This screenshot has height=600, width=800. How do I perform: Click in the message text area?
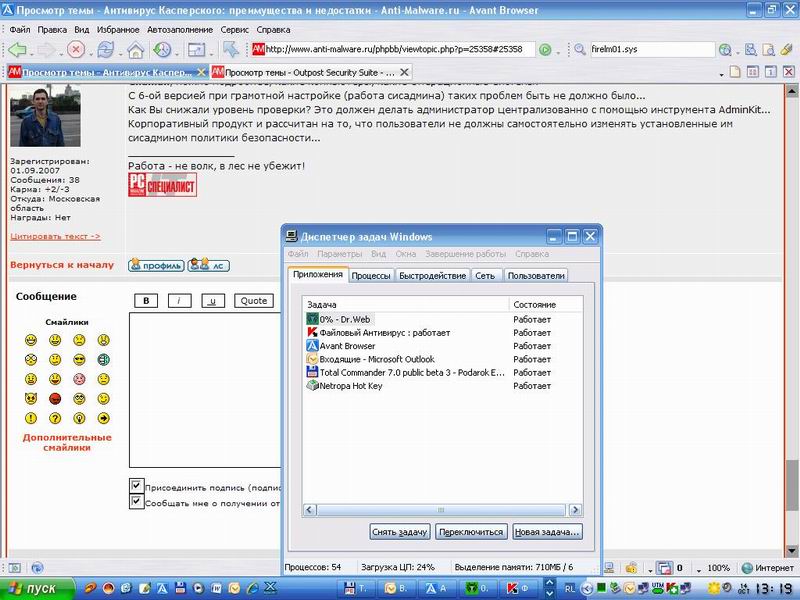[x=205, y=390]
